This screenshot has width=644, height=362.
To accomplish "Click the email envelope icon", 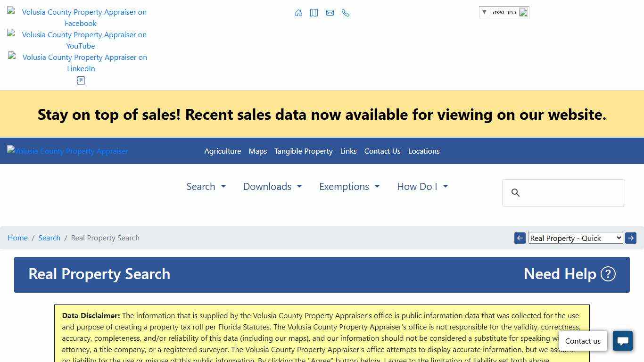I will [330, 13].
